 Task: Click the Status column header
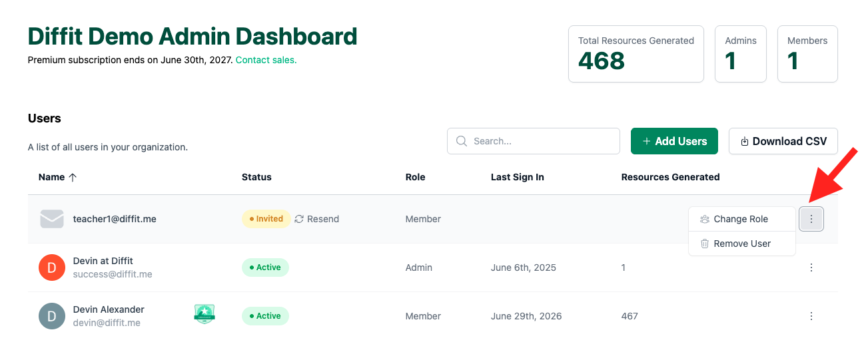[x=256, y=177]
